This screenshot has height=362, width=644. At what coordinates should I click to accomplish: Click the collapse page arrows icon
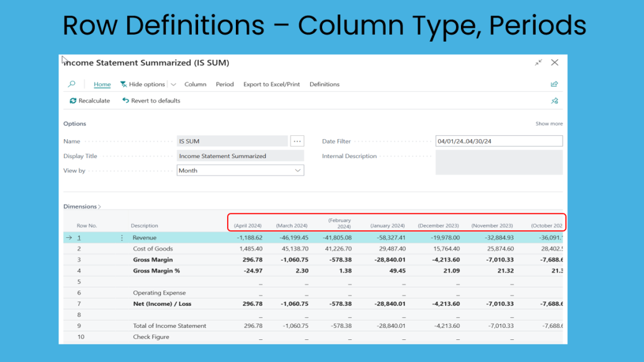point(538,62)
